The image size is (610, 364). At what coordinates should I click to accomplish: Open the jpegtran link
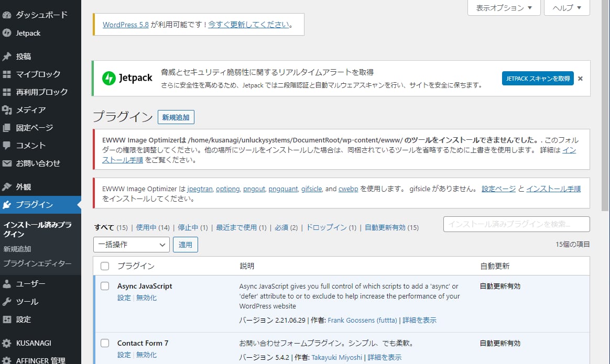[x=200, y=189]
